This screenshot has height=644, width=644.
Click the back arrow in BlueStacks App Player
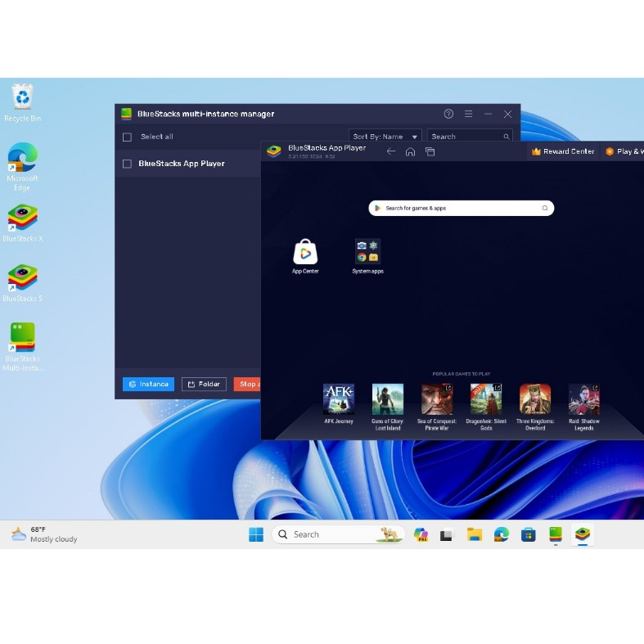click(391, 151)
